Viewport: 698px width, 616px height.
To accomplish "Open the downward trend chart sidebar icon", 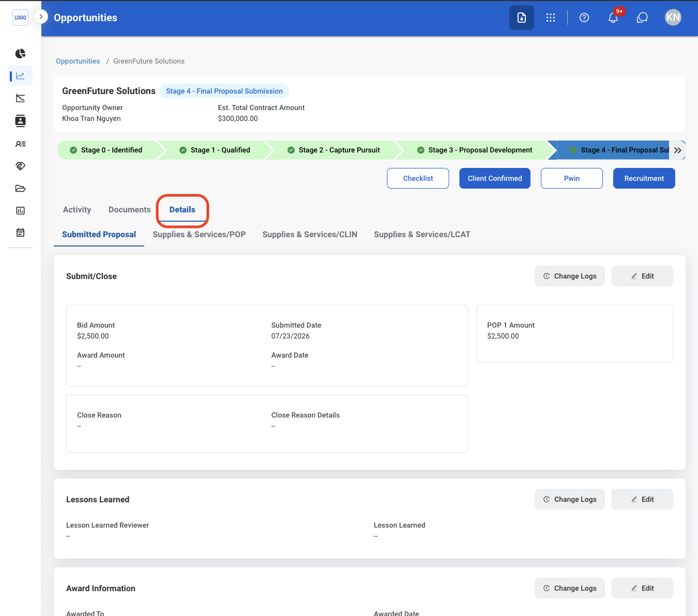I will (x=20, y=98).
